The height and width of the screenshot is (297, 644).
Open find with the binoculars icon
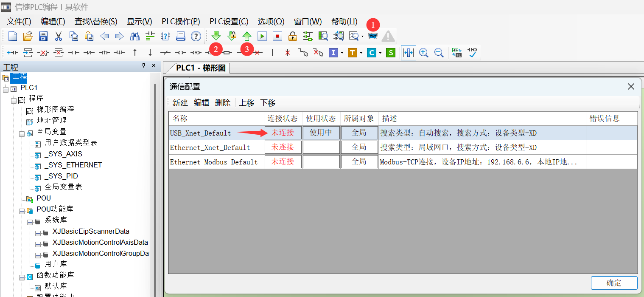[x=135, y=36]
